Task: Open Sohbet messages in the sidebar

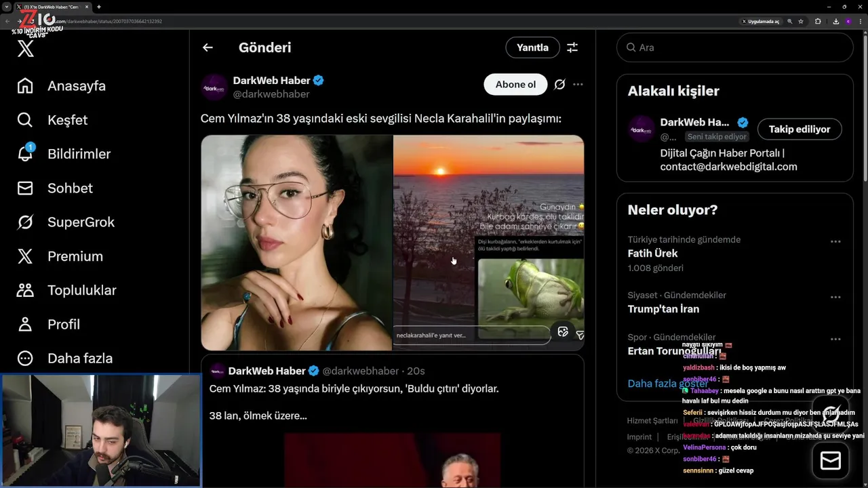Action: [x=55, y=188]
